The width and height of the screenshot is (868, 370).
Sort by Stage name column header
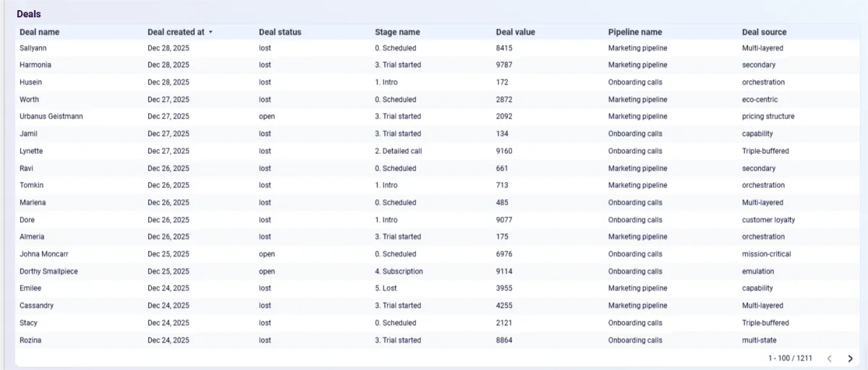click(397, 32)
